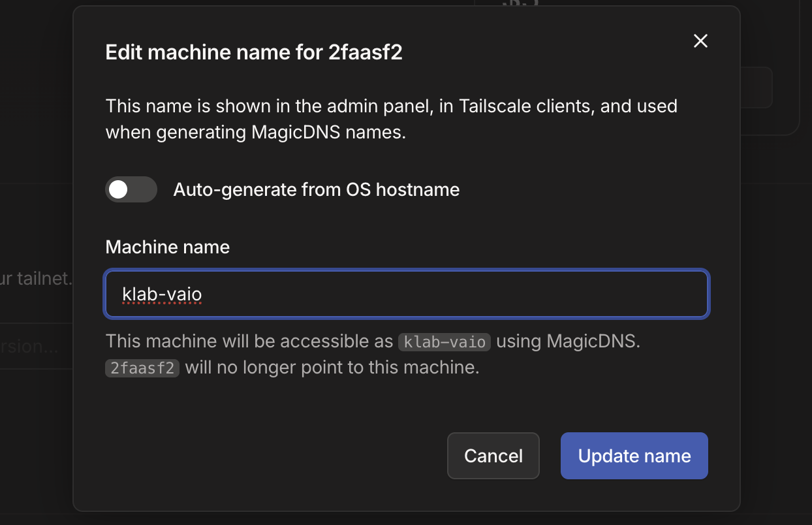Click the dialog close cross symbol
Image resolution: width=812 pixels, height=525 pixels.
[700, 40]
